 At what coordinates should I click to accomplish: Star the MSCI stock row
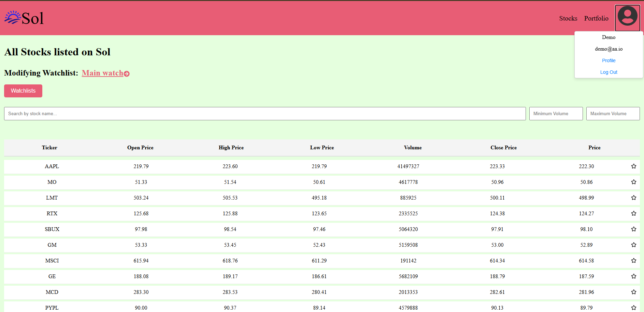pos(633,261)
